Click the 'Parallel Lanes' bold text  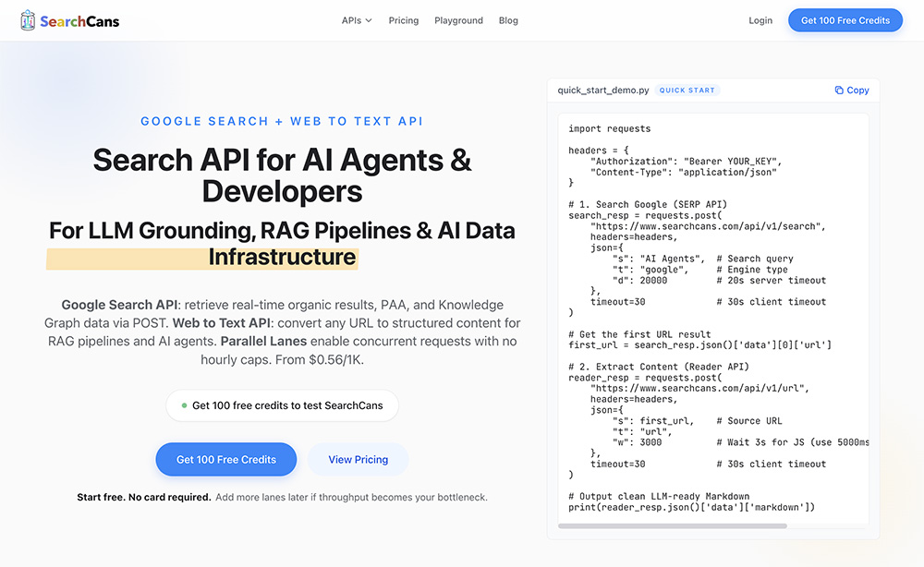point(263,342)
